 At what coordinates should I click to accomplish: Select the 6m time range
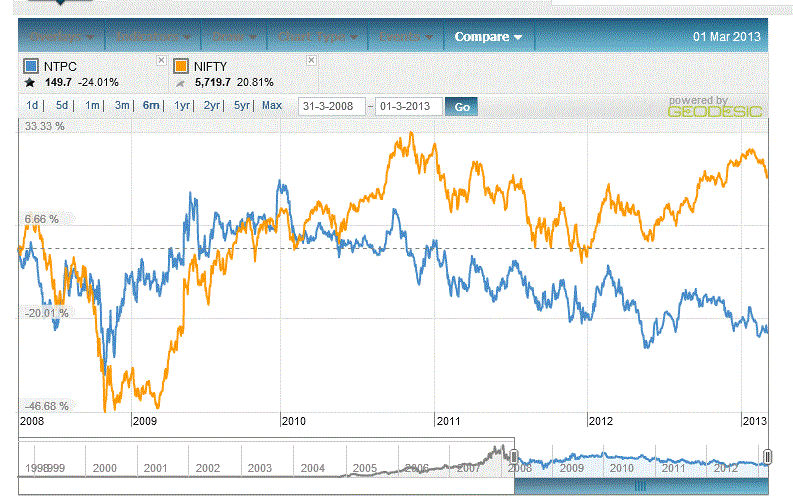[x=151, y=105]
